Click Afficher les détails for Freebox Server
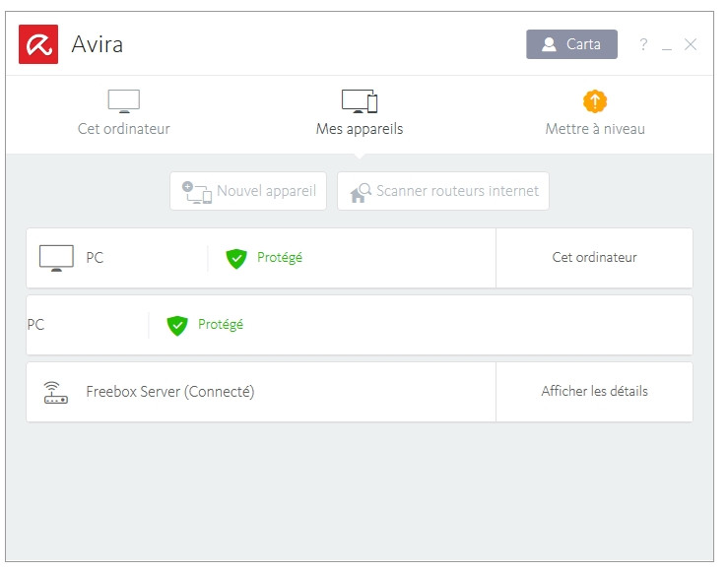 tap(594, 392)
